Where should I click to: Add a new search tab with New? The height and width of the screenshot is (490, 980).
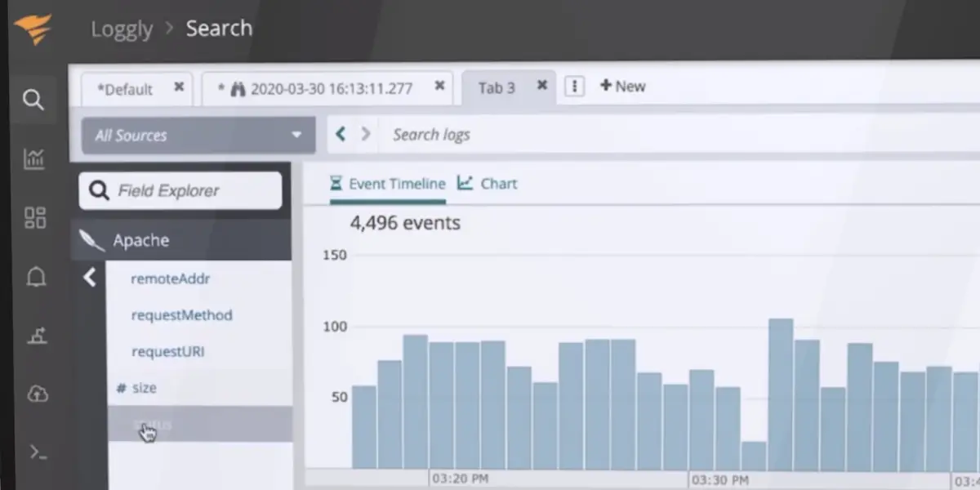coord(623,86)
